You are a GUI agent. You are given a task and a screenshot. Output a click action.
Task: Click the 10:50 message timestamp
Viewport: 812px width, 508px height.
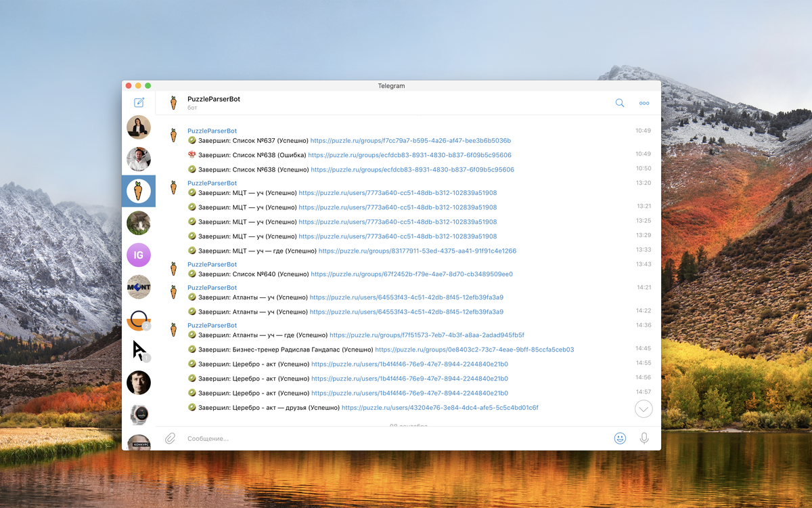pyautogui.click(x=644, y=169)
